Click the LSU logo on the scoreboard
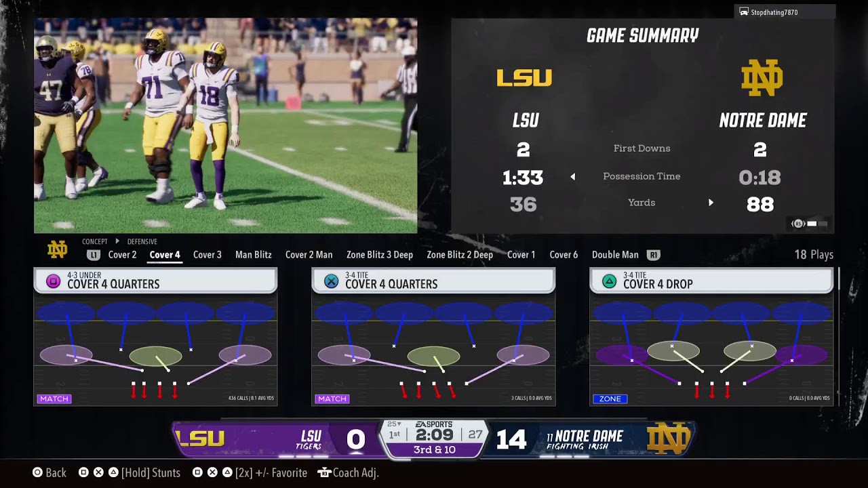 point(200,439)
